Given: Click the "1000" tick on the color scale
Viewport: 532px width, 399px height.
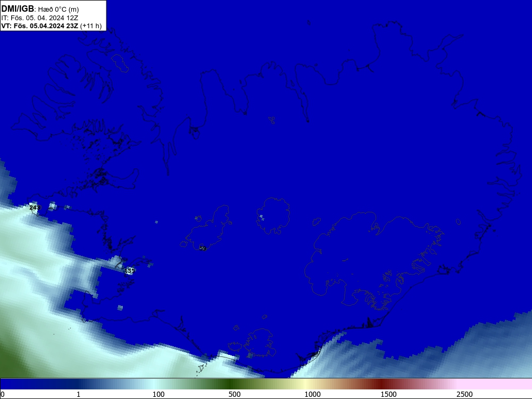Looking at the screenshot, I should [x=312, y=394].
